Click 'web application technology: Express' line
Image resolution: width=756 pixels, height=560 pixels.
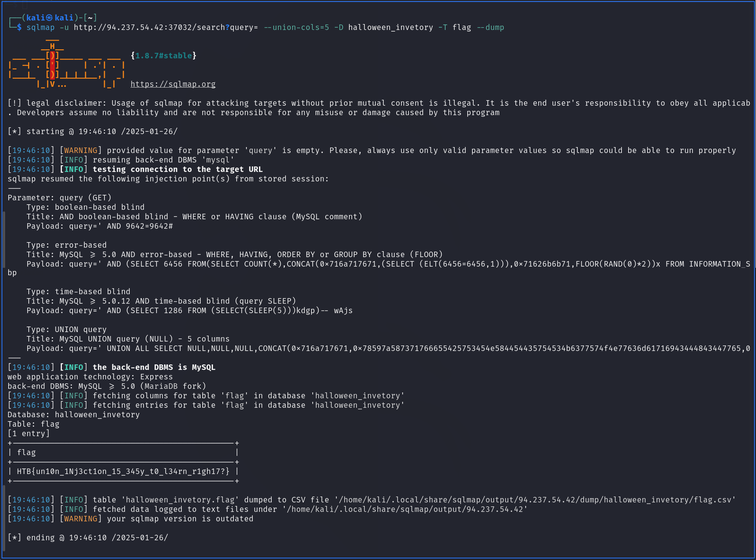point(90,377)
